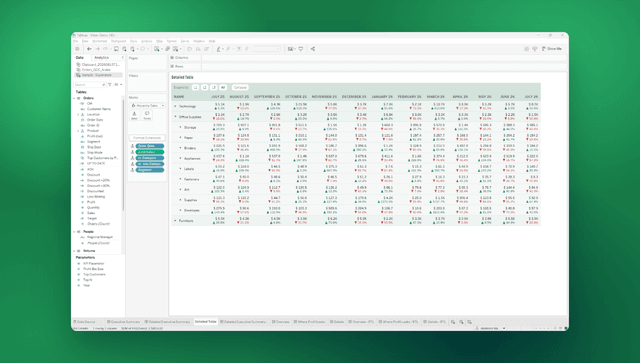Click the Columns shelf
Image resolution: width=640 pixels, height=363 pixels.
367,58
